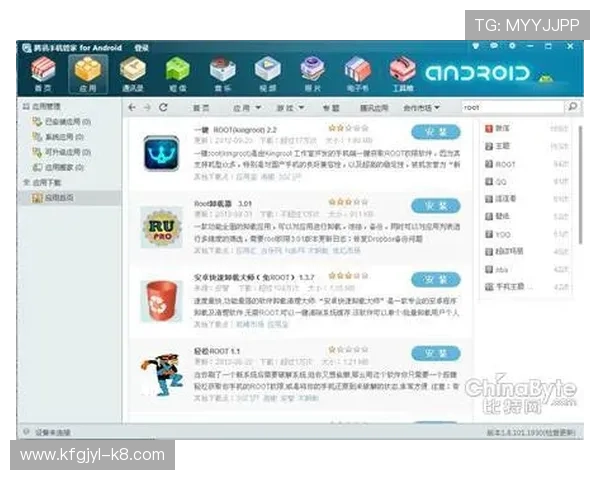Viewport: 600px width, 480px height.
Task: Install 安卓快速卸载大师 1.3.7
Action: coord(436,279)
